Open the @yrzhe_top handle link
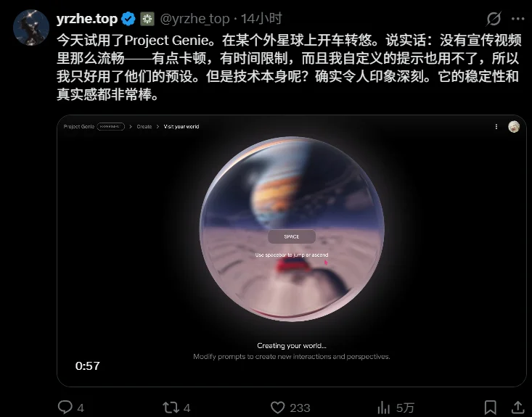 (195, 19)
